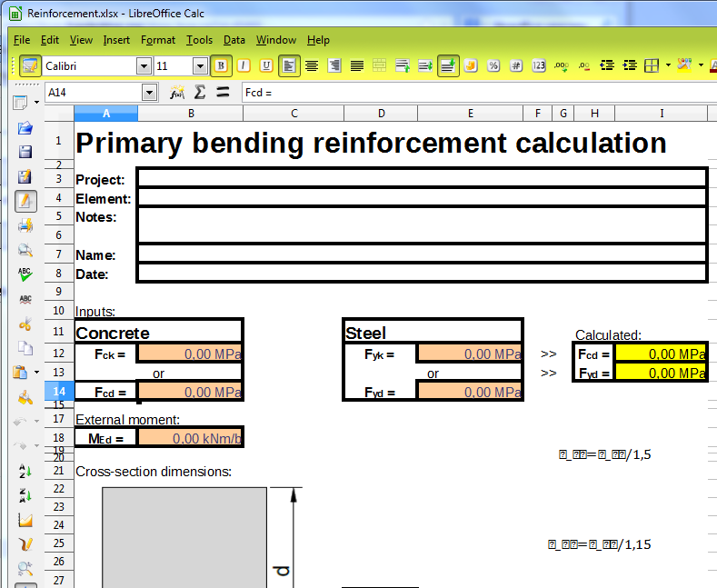This screenshot has width=717, height=588.
Task: Toggle Bold formatting
Action: (x=220, y=65)
